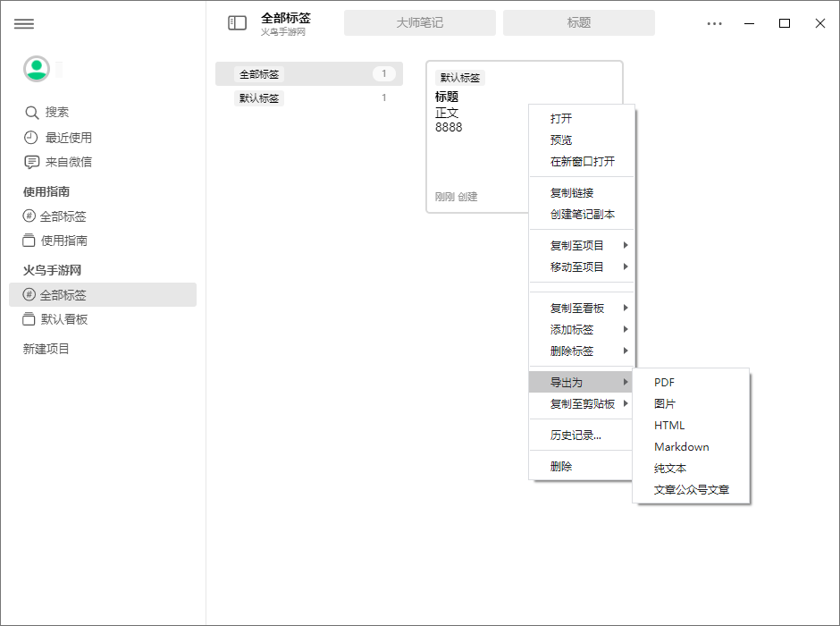The width and height of the screenshot is (840, 626).
Task: Click the search magnifier icon
Action: (x=31, y=113)
